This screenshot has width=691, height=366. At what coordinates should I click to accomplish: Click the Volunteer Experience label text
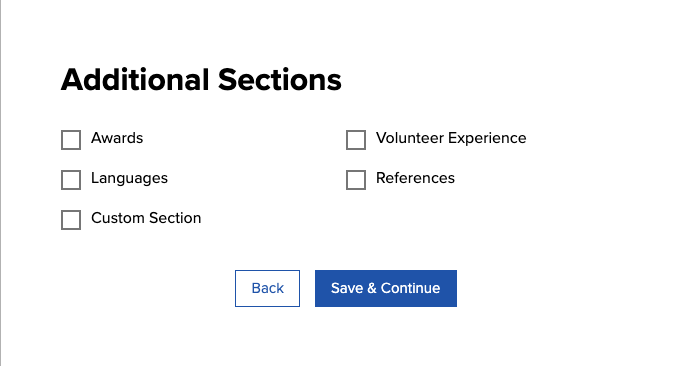coord(451,138)
